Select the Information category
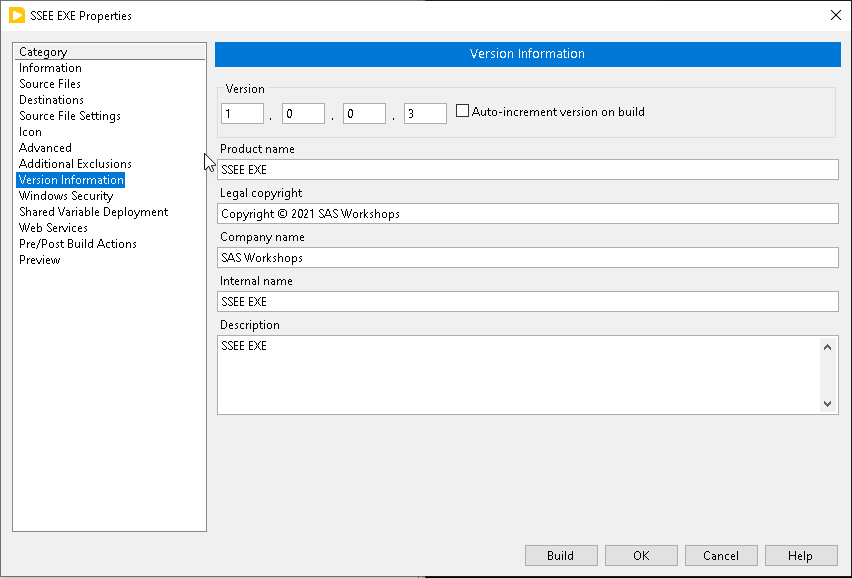The width and height of the screenshot is (852, 578). (50, 68)
